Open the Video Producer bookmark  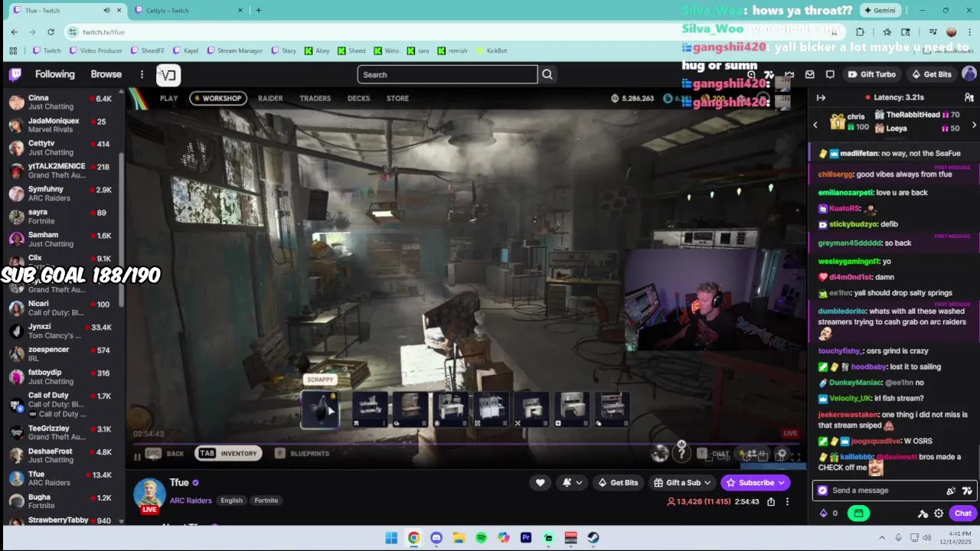[x=96, y=51]
